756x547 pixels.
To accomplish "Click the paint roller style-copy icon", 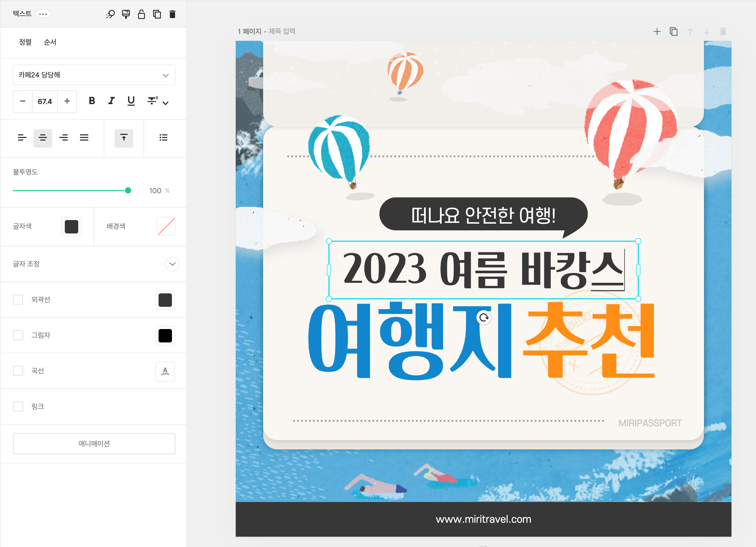I will point(126,14).
